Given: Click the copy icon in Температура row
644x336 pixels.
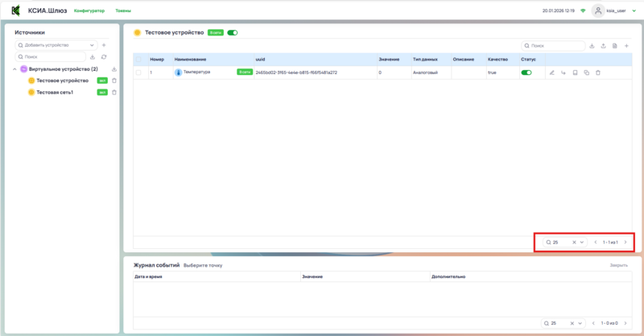Looking at the screenshot, I should click(586, 73).
